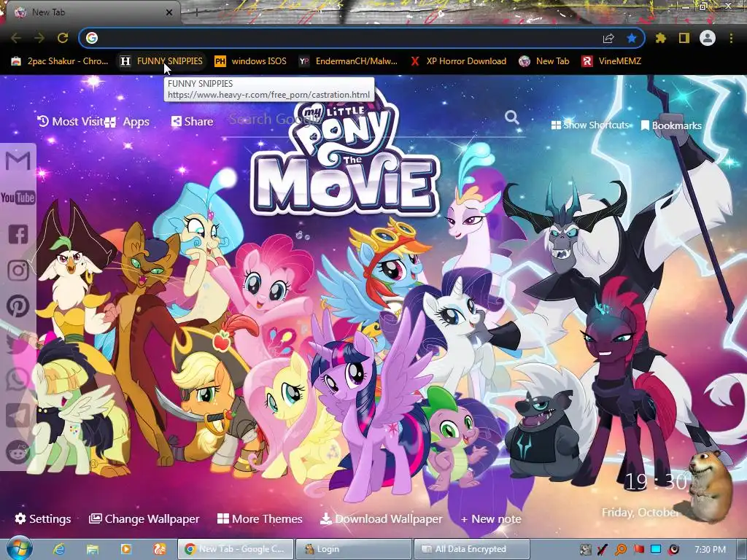Open the new tab Settings gear
747x560 pixels.
coord(43,518)
